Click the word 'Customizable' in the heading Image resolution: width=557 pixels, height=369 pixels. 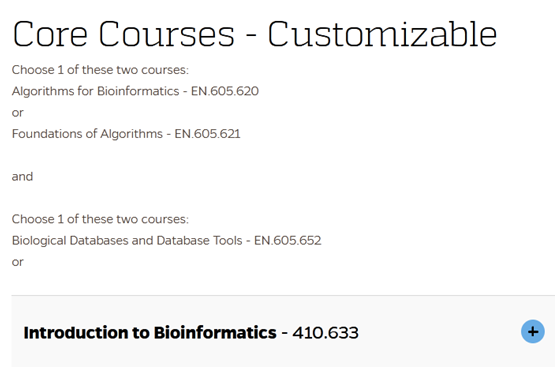(382, 34)
